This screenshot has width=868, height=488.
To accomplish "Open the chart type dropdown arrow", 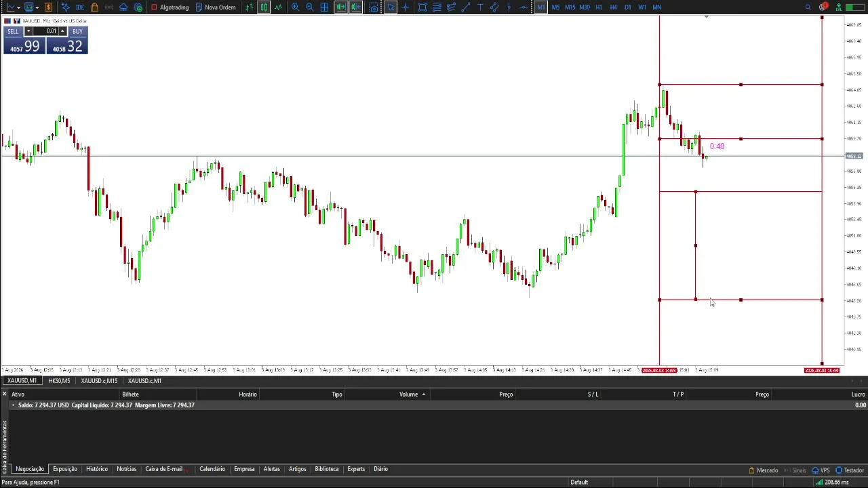I will point(18,7).
